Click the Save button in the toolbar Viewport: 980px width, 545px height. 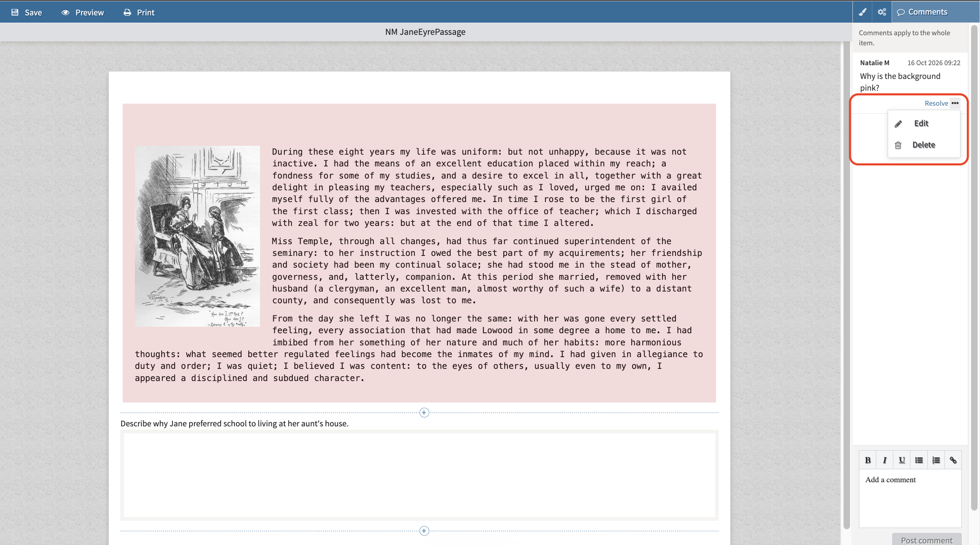coord(26,12)
